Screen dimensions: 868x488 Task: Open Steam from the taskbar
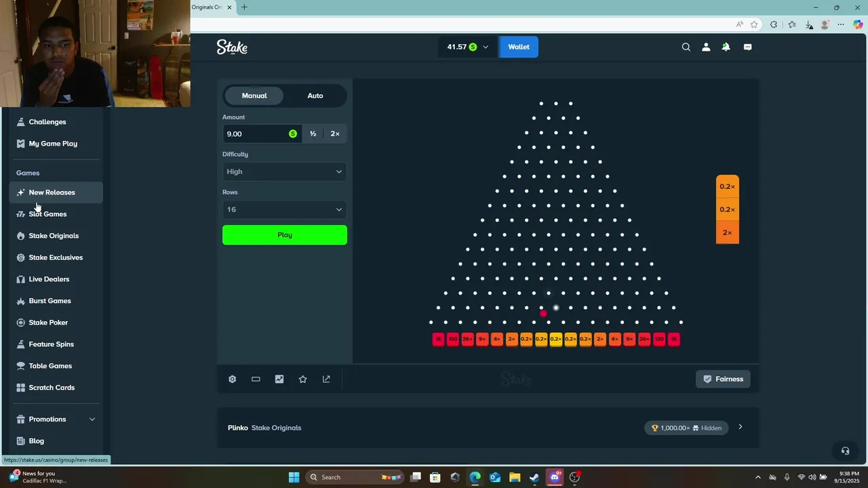534,477
